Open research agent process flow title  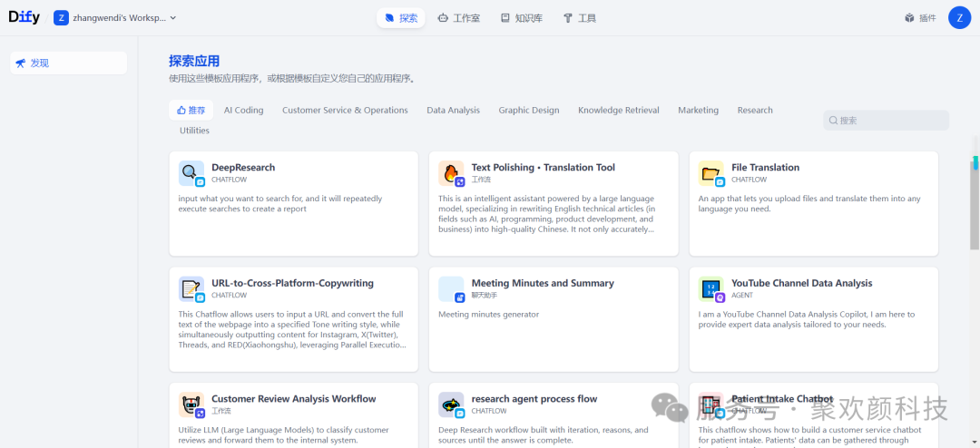point(534,399)
